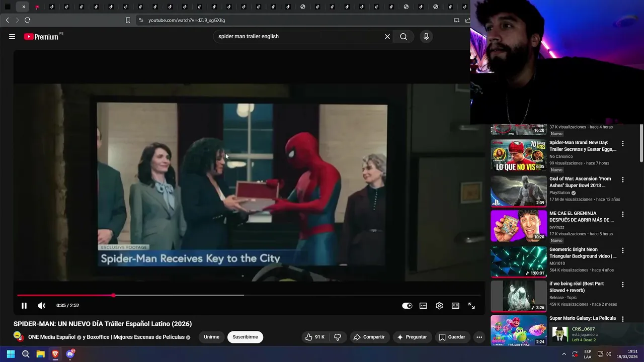Click the progress bar scrubber dot
Screen dimensions: 644x362
(114, 295)
